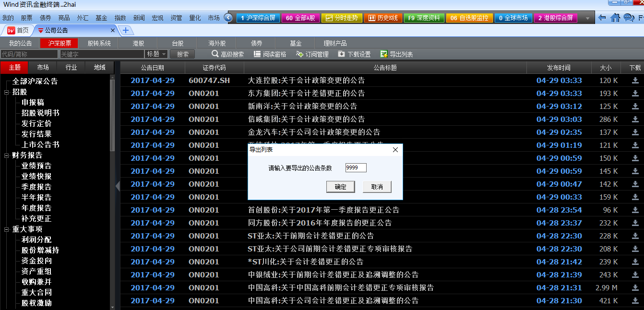This screenshot has height=310, width=644.
Task: Open 分时走势 intraday chart shortcut
Action: click(x=342, y=18)
